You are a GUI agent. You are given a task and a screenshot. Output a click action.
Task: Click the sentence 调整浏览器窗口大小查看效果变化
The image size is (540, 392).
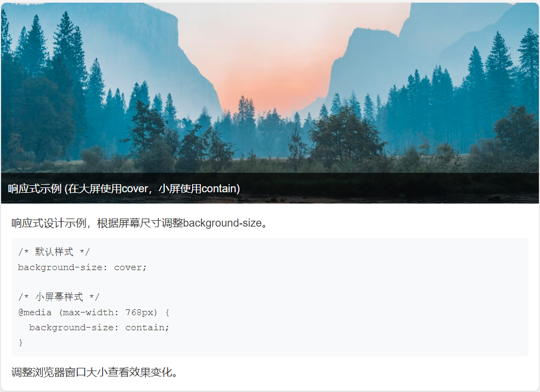click(x=94, y=372)
